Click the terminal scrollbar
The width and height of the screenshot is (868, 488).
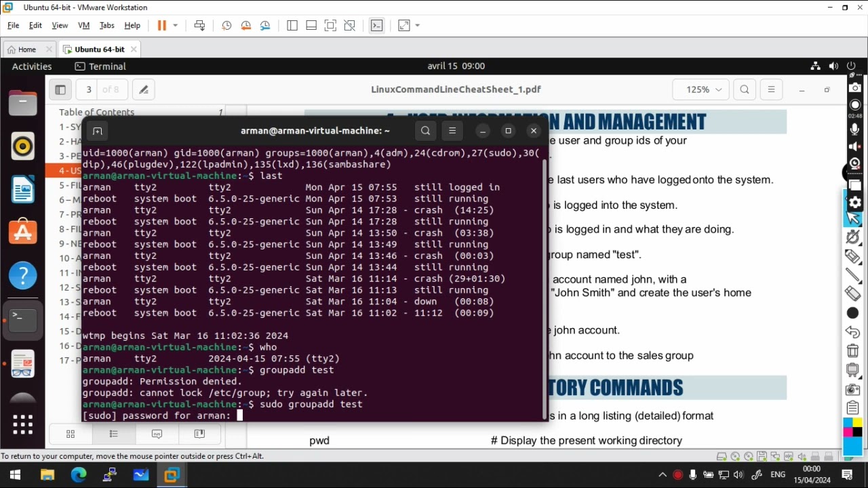click(544, 289)
